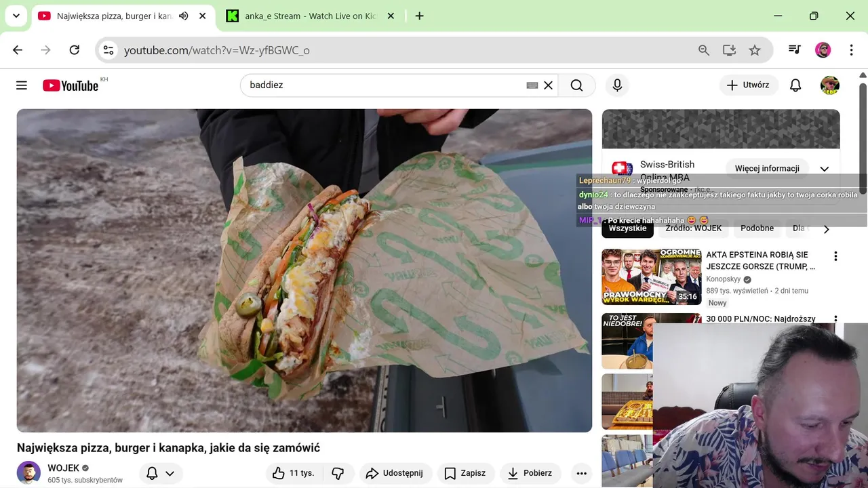Open WOJEK channel avatar
This screenshot has height=488, width=868.
coord(28,472)
